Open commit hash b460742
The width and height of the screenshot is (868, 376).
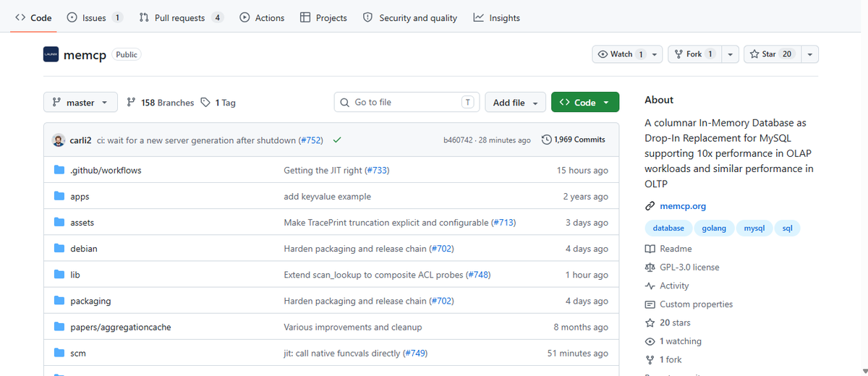tap(459, 140)
